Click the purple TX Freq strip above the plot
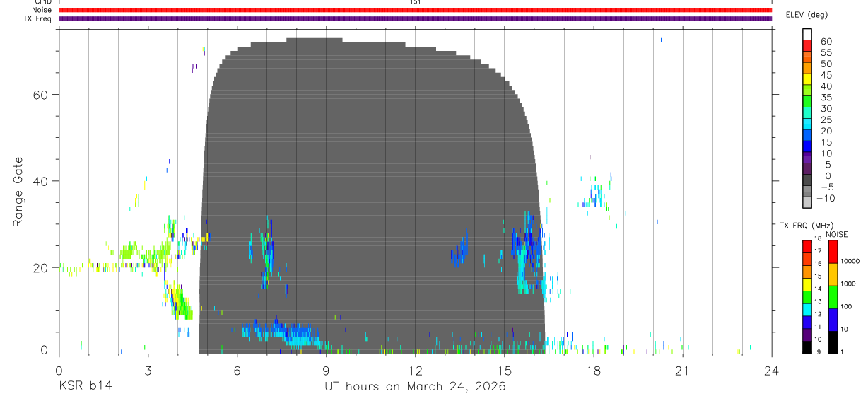 tap(415, 18)
